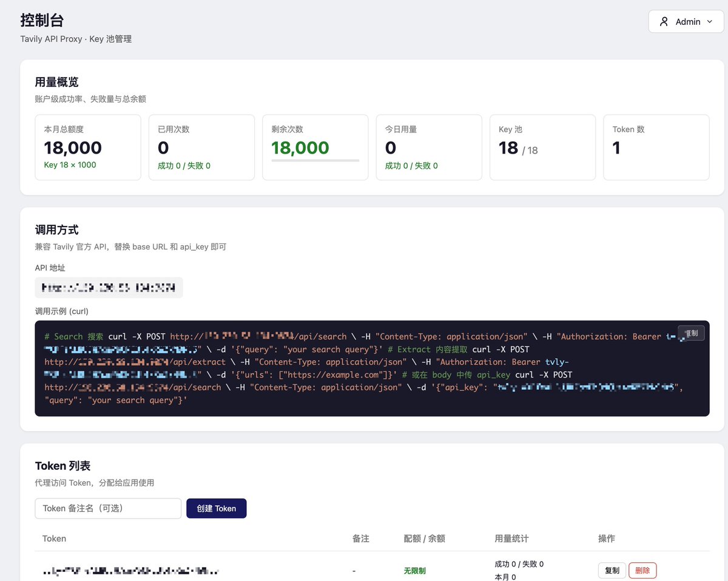The width and height of the screenshot is (728, 581).
Task: Click the 删除 button to remove the token
Action: point(642,570)
